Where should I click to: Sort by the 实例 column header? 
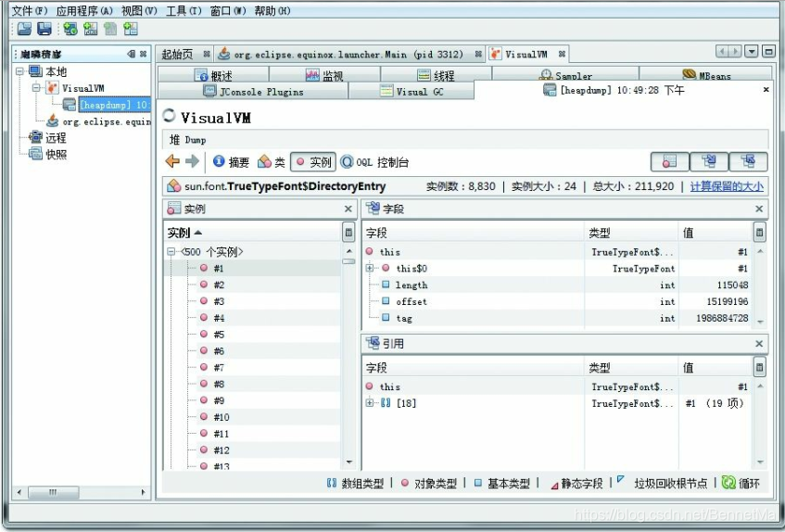coord(252,233)
